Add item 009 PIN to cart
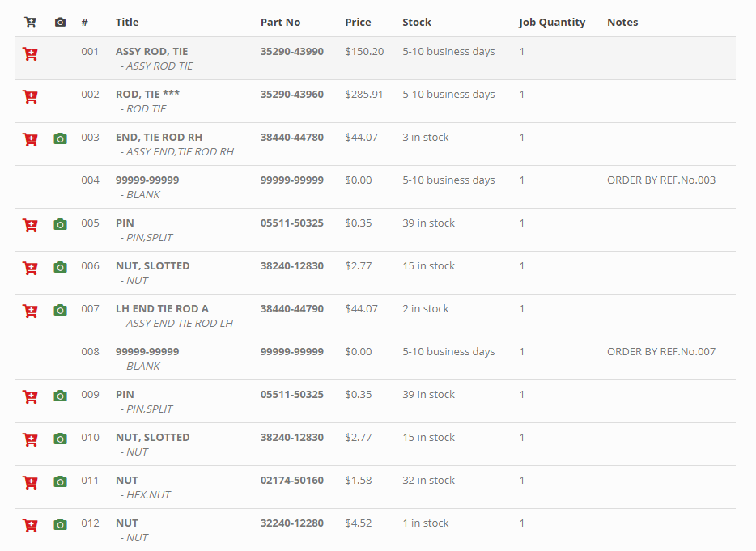Screen dimensions: 756x551 (x=30, y=397)
